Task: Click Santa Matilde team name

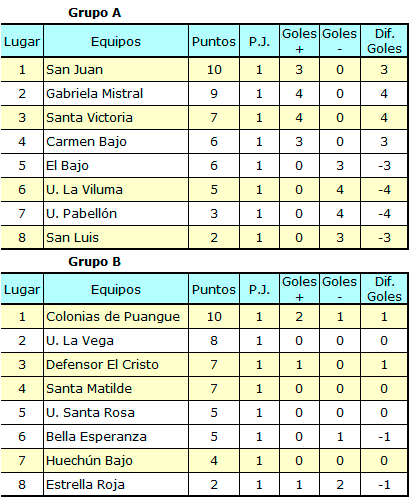Action: tap(89, 389)
